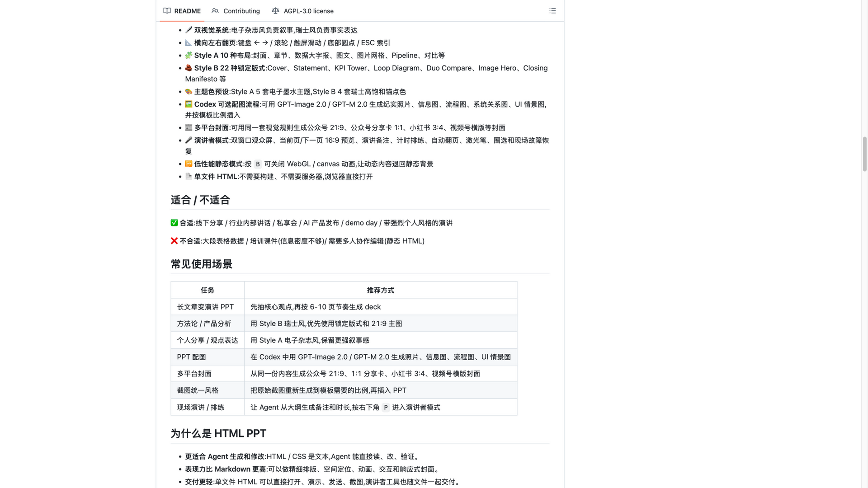Click the pen emoji beside 双视觉系统

pos(189,30)
